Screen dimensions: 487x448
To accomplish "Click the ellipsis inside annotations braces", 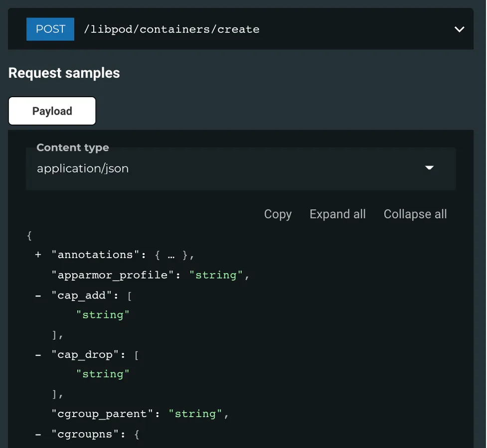I will point(171,255).
